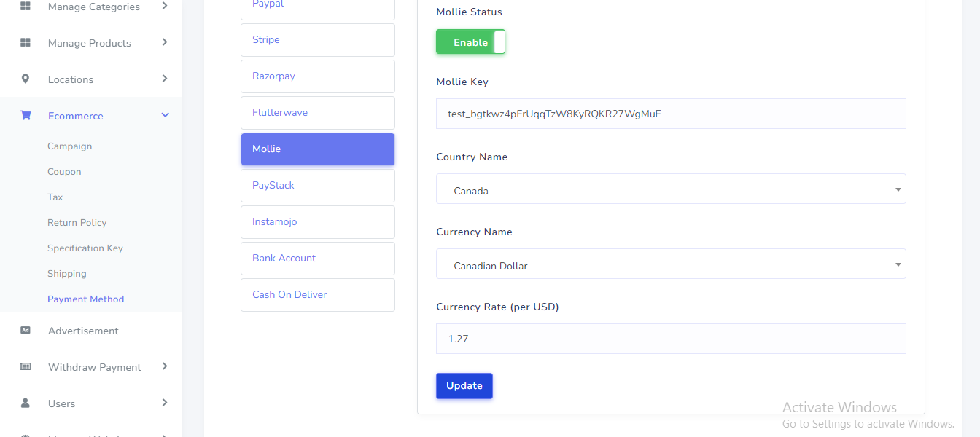Toggle the Mollie Status Enable switch
The image size is (980, 437).
tap(470, 42)
